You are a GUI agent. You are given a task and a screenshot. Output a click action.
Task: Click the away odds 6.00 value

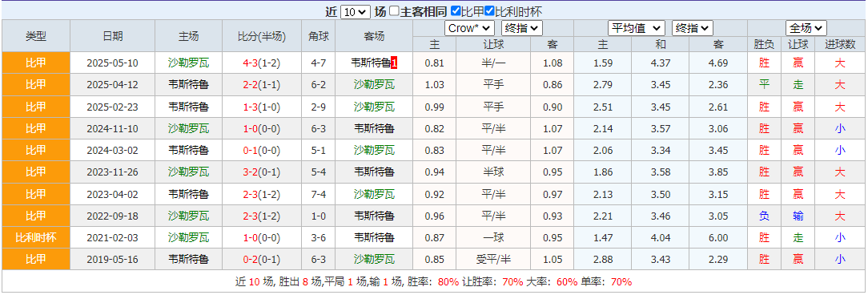click(718, 238)
